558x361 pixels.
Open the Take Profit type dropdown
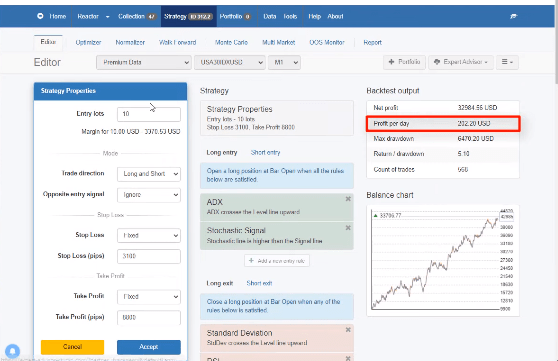pos(149,297)
